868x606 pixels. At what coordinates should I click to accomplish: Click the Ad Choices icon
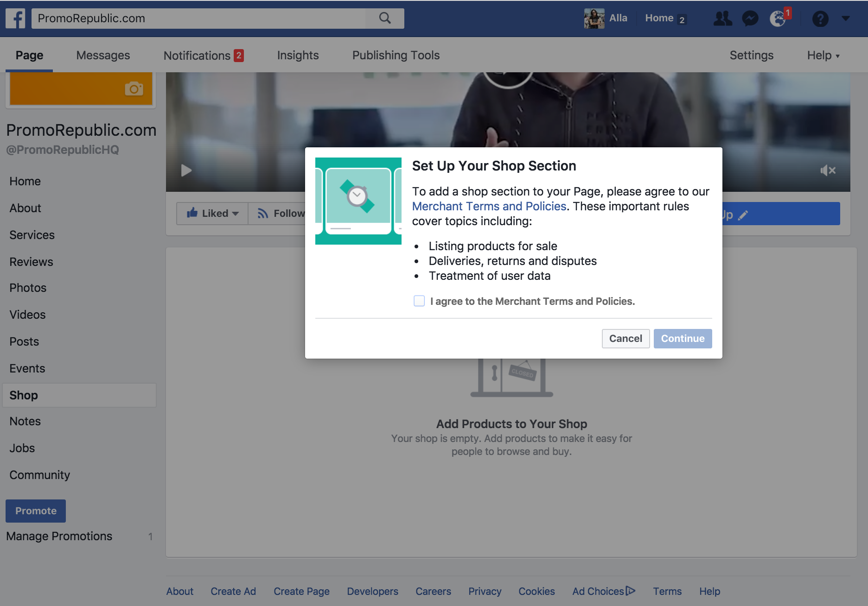click(x=631, y=591)
